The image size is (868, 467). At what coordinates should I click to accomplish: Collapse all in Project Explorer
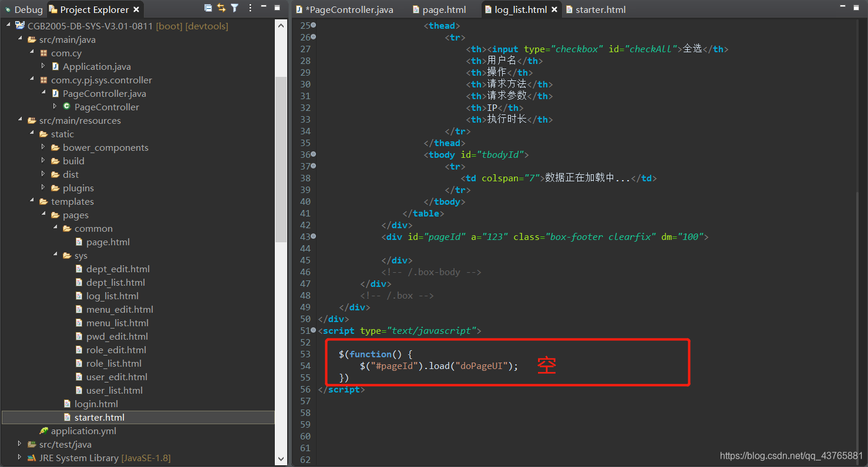tap(208, 8)
